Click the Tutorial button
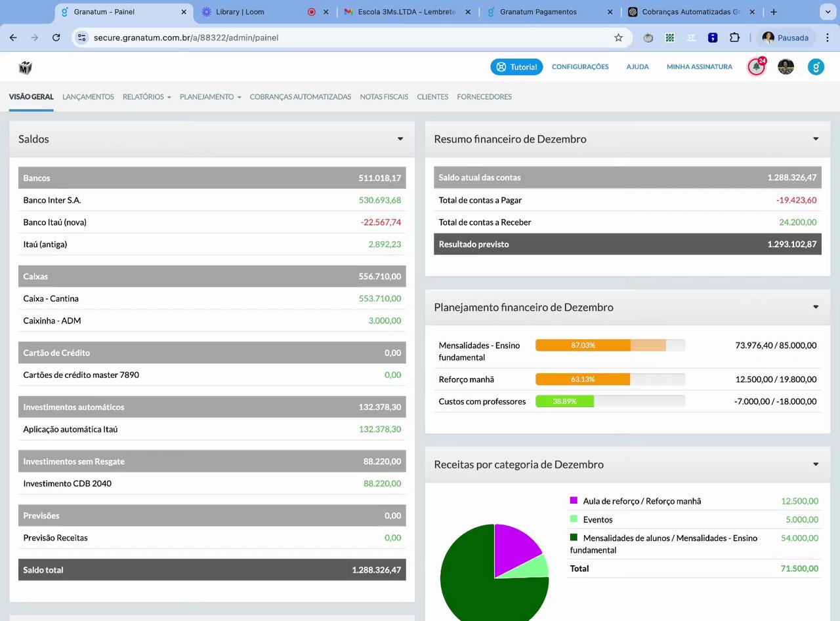 (x=516, y=67)
